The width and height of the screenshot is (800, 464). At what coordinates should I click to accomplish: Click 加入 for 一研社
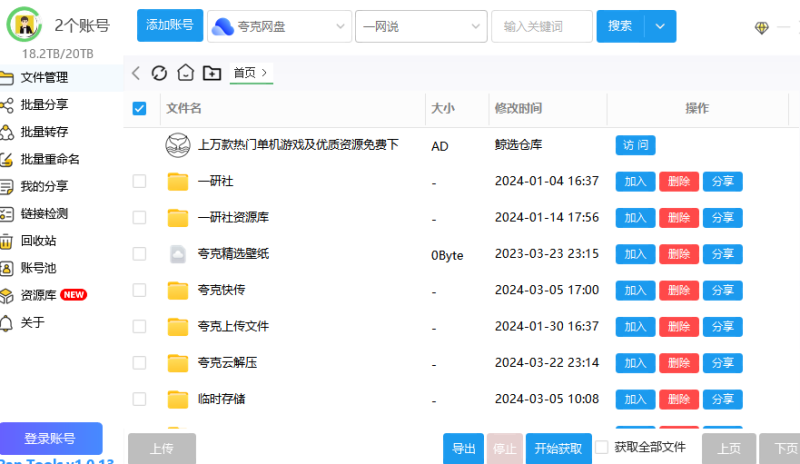[x=635, y=181]
